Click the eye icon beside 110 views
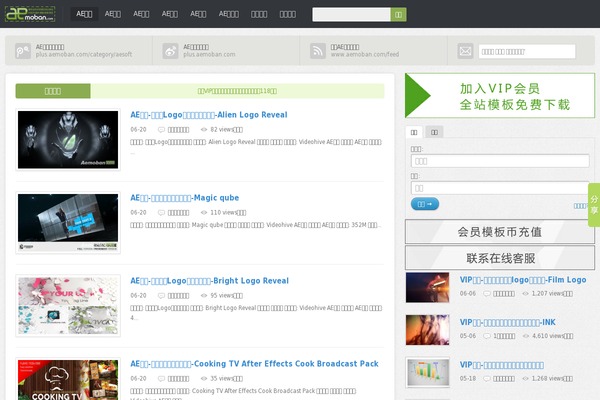Screen dimensions: 600x400 pyautogui.click(x=204, y=213)
